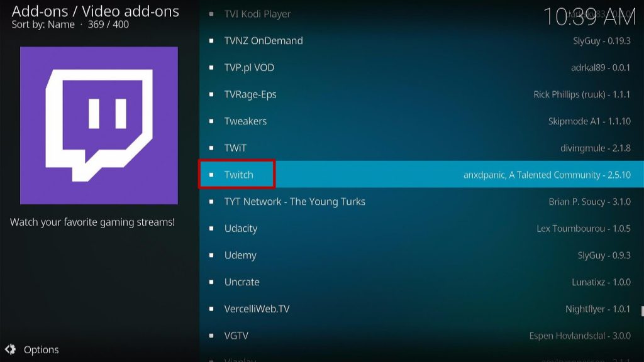
Task: Select the TVP.pl VOD add-on
Action: (x=422, y=67)
